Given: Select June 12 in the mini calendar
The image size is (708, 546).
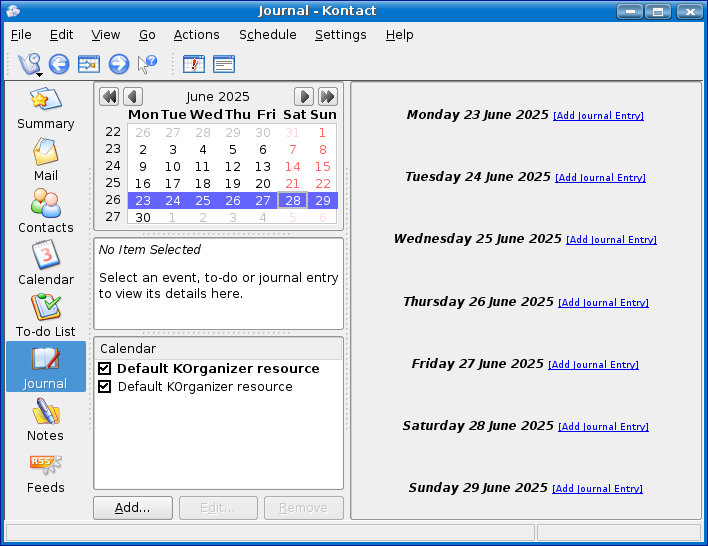Looking at the screenshot, I should [x=232, y=167].
